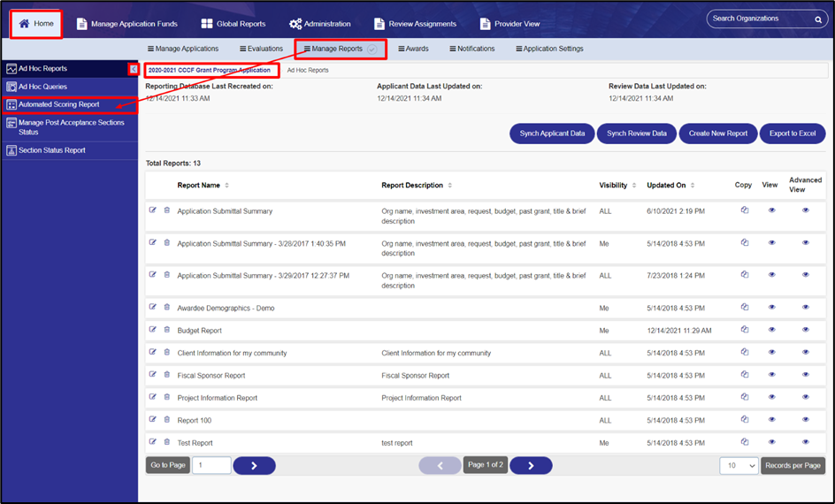Copy the Test Report
The height and width of the screenshot is (504, 835).
tap(745, 442)
